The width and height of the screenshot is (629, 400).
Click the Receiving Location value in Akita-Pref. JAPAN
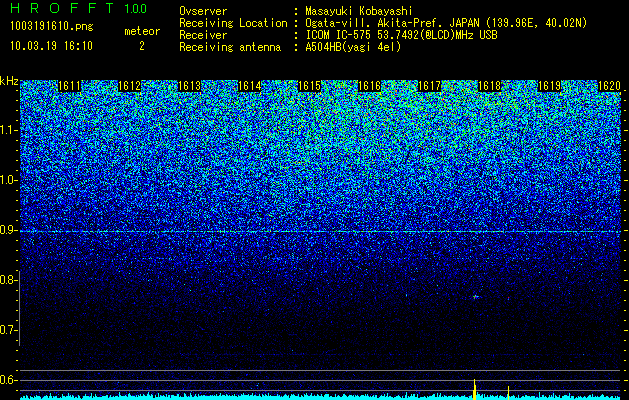point(446,23)
